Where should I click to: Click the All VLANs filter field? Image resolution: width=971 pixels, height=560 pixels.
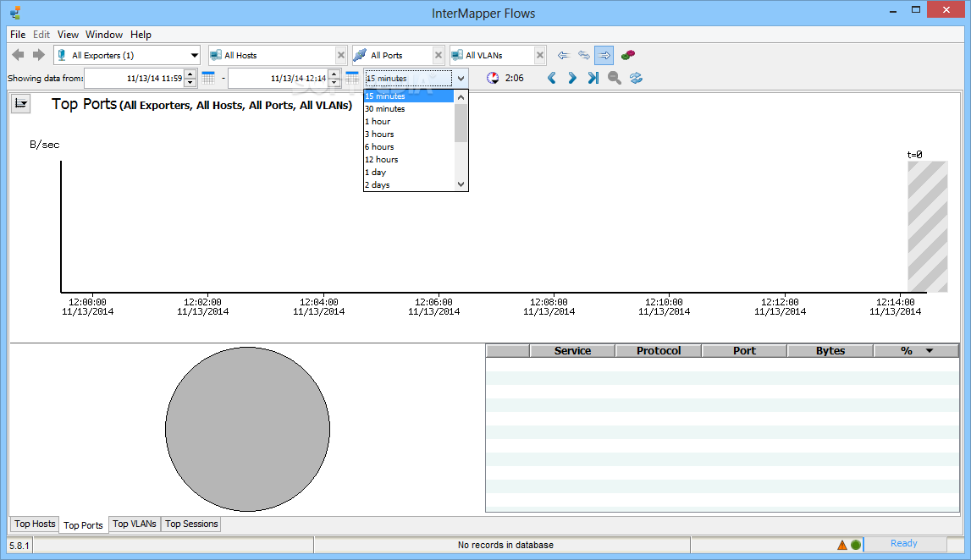492,55
